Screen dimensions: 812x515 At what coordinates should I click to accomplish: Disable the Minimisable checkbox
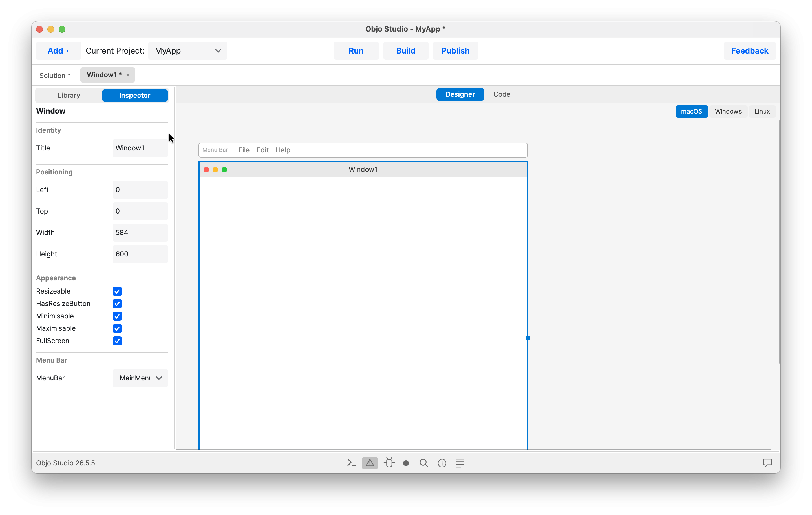117,316
